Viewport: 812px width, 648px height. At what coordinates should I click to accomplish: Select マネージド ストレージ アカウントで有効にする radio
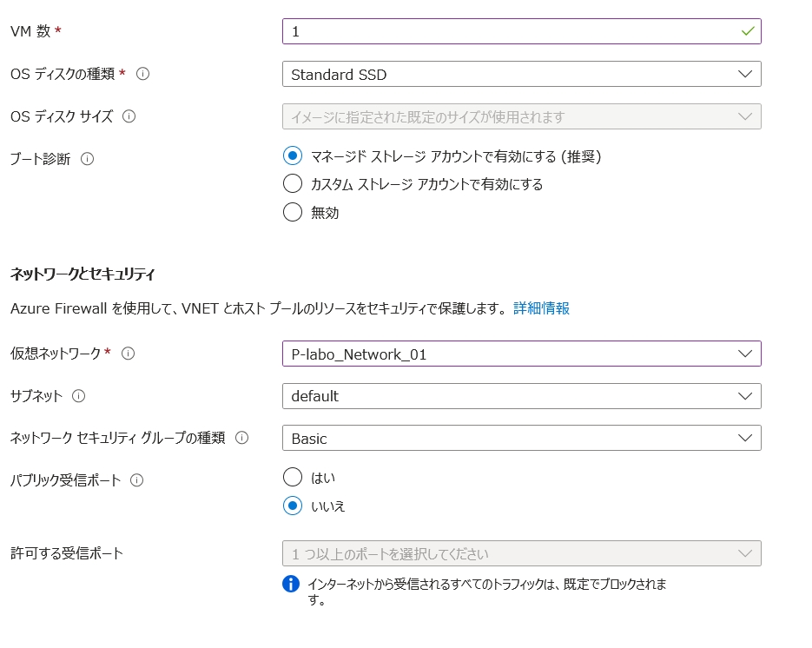click(293, 156)
